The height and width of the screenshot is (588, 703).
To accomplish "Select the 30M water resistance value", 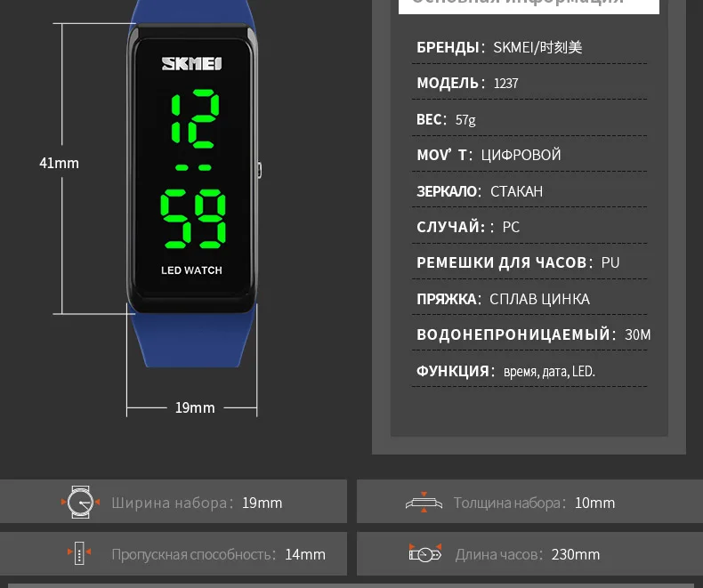I will (x=637, y=334).
